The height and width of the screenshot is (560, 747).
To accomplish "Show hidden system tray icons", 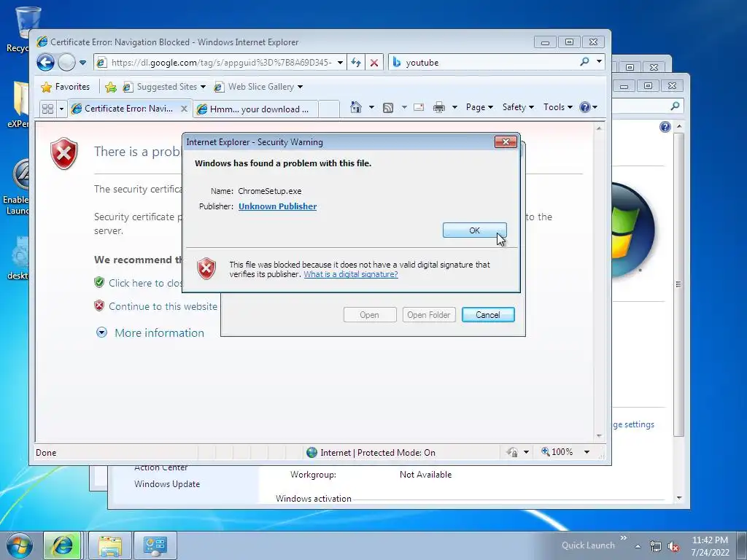I will point(638,546).
